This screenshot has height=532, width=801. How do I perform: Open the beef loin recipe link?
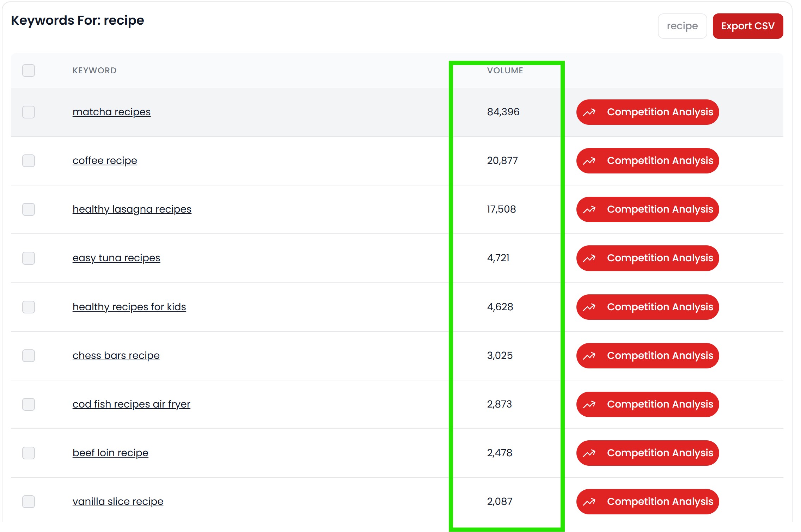[x=110, y=453]
